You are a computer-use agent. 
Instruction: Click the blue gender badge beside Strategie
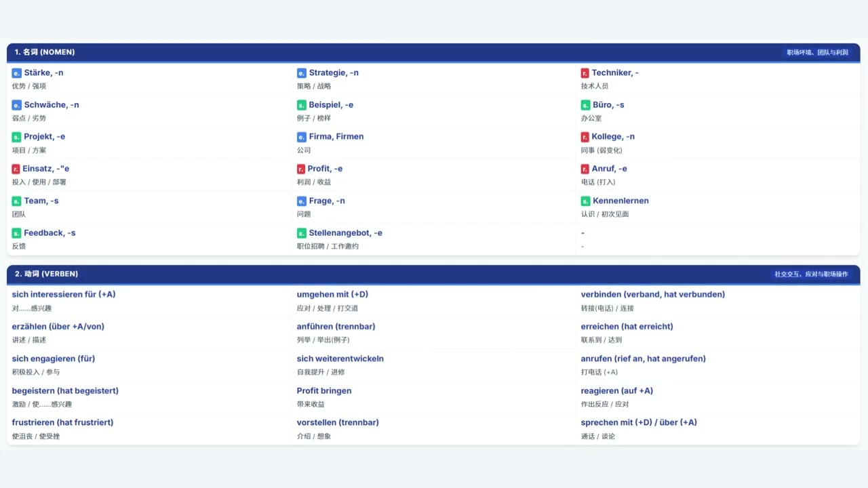[302, 73]
